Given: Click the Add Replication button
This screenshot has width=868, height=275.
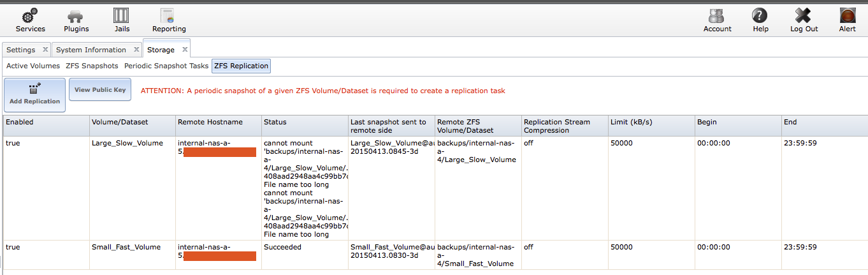Looking at the screenshot, I should click(34, 95).
